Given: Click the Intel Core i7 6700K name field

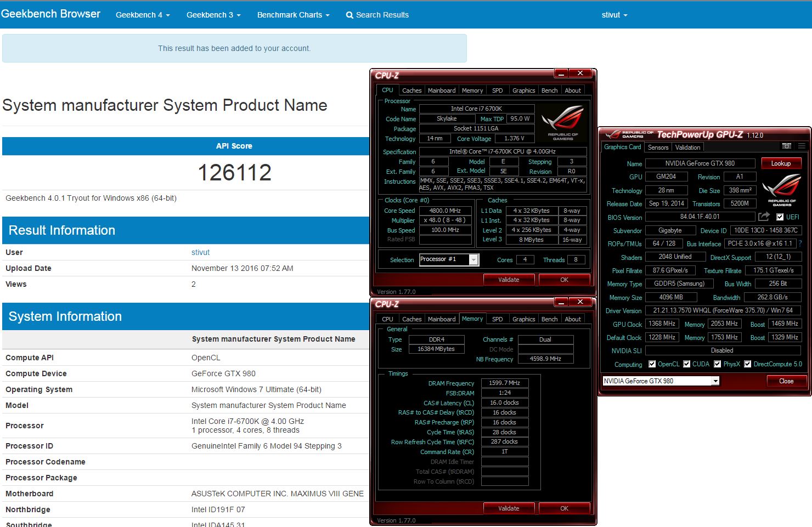Looking at the screenshot, I should pyautogui.click(x=476, y=109).
